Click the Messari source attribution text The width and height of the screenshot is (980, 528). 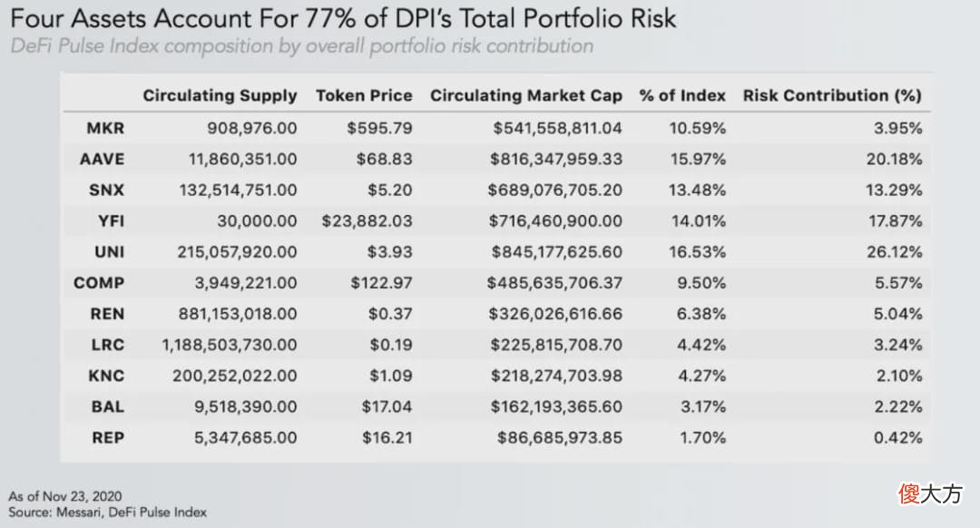tap(107, 513)
